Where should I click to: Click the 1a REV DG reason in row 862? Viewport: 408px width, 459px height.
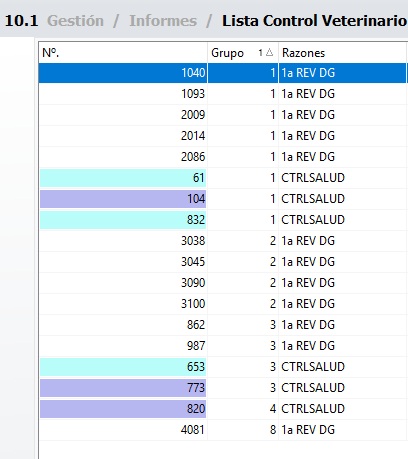pos(308,325)
